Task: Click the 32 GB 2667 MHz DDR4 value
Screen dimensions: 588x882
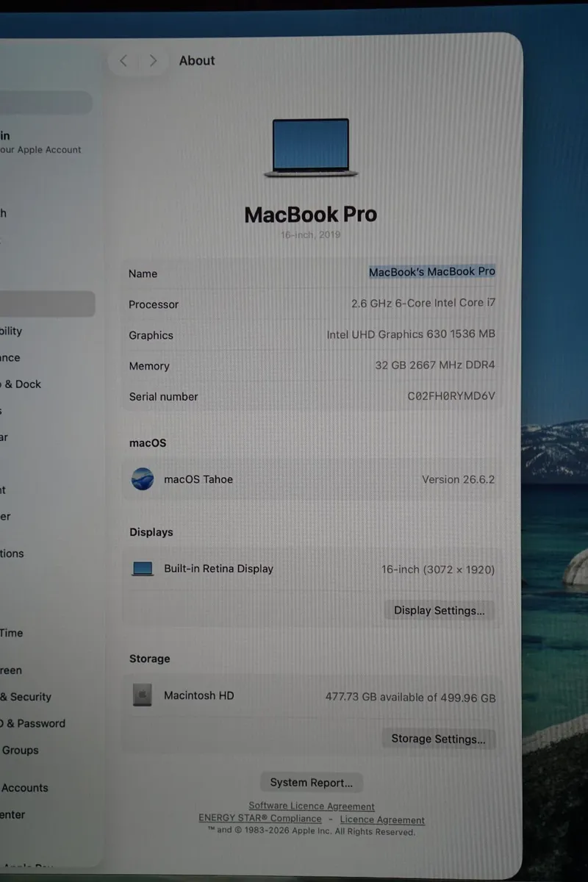Action: pos(435,365)
